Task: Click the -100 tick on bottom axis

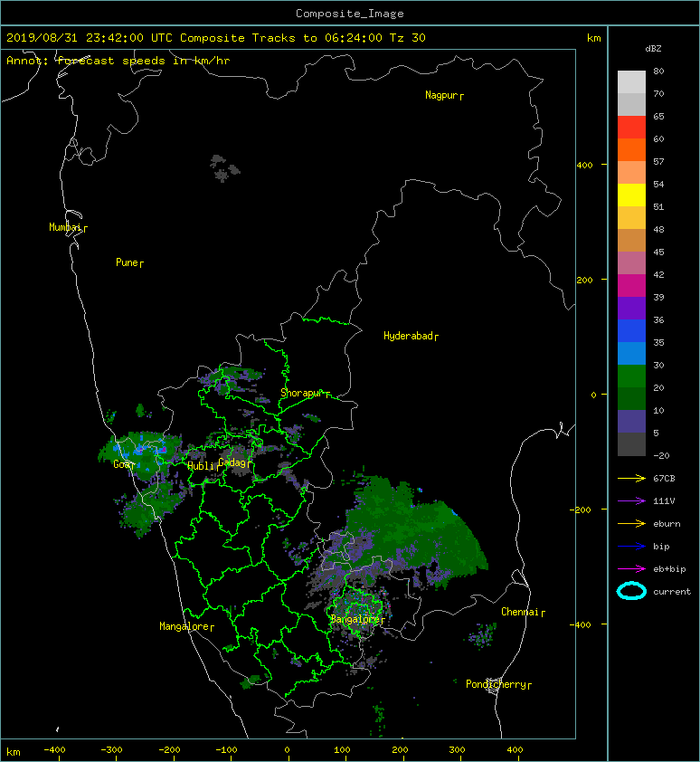Action: tap(226, 750)
